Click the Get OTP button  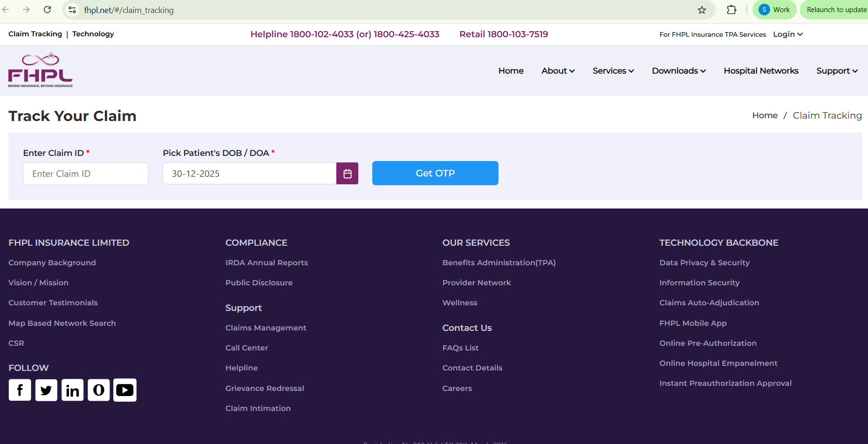point(435,173)
